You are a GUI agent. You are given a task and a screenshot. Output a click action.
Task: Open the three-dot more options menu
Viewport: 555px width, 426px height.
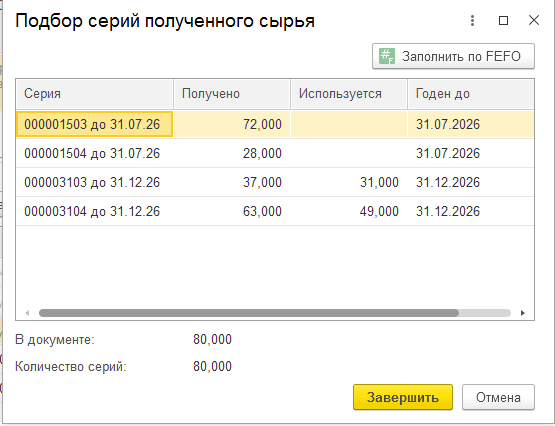tap(472, 21)
